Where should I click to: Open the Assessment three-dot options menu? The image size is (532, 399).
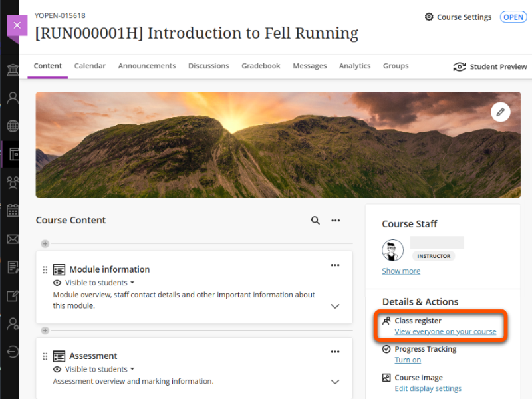pyautogui.click(x=335, y=352)
